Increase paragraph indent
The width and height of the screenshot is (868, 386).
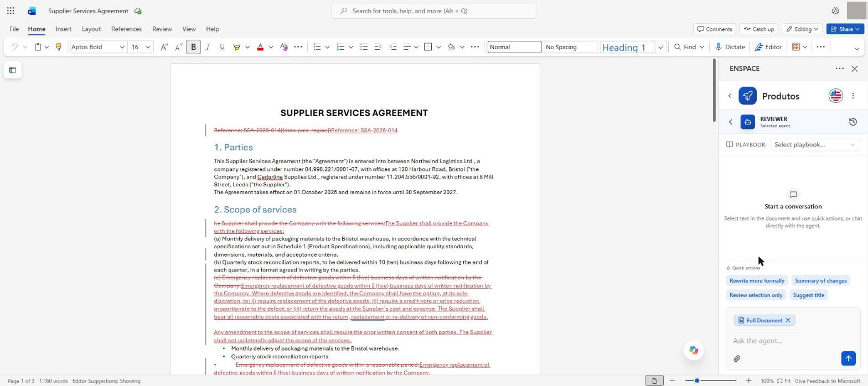392,47
